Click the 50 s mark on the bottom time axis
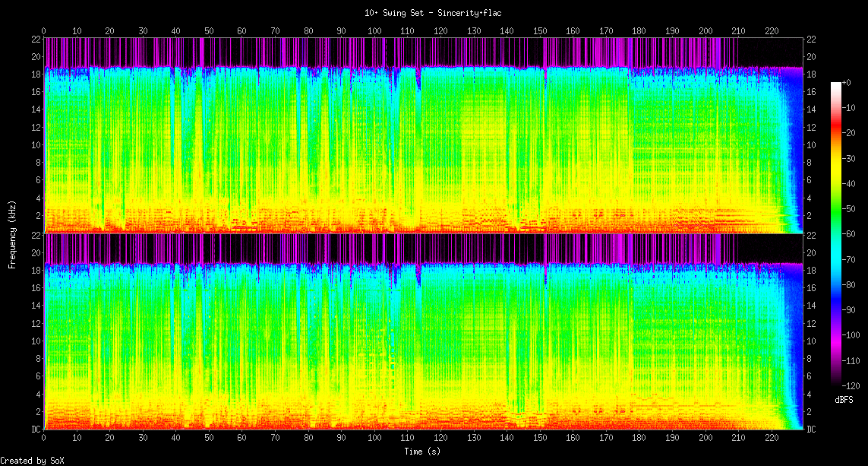Screen dimensions: 868x466 (209, 438)
